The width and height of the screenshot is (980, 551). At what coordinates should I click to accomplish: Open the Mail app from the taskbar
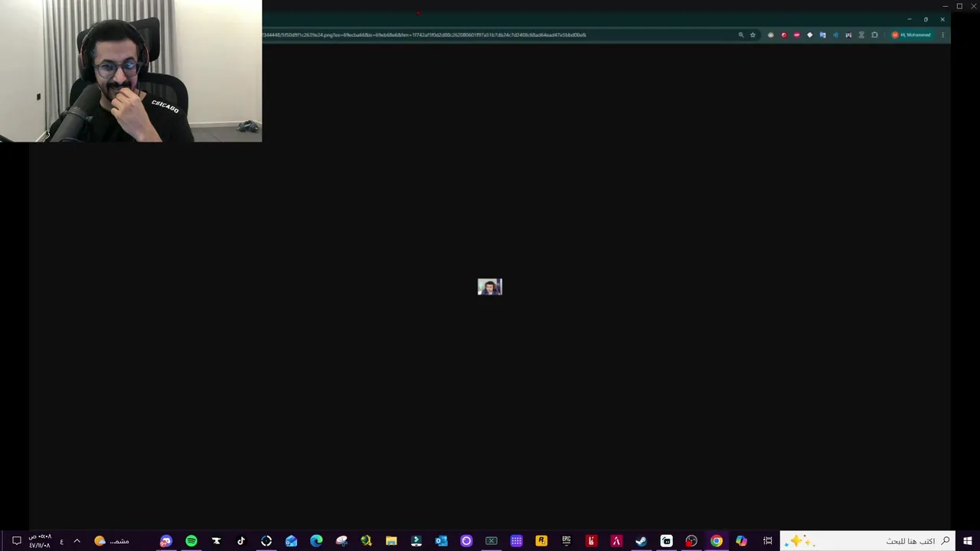click(291, 541)
